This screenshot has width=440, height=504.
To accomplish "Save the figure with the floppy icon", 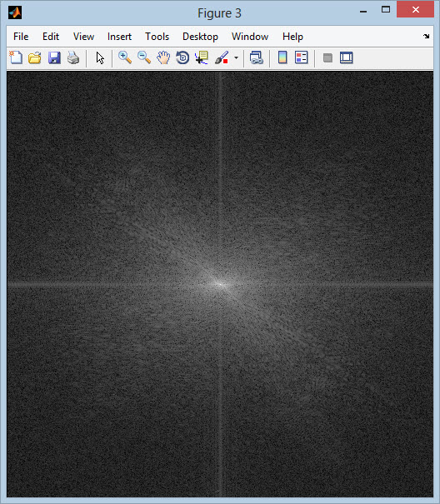I will [x=54, y=57].
